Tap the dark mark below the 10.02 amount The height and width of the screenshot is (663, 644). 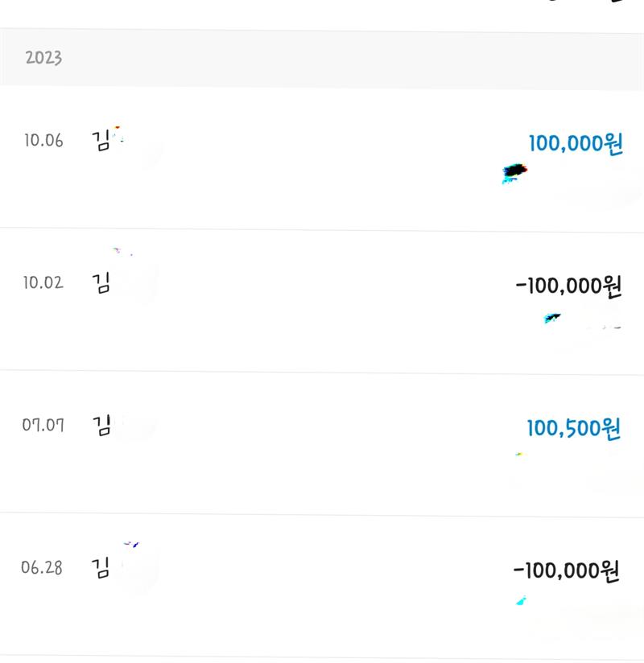pos(552,319)
